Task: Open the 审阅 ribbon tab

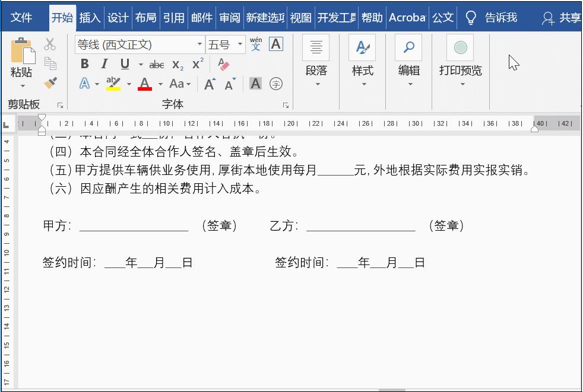Action: pos(230,18)
